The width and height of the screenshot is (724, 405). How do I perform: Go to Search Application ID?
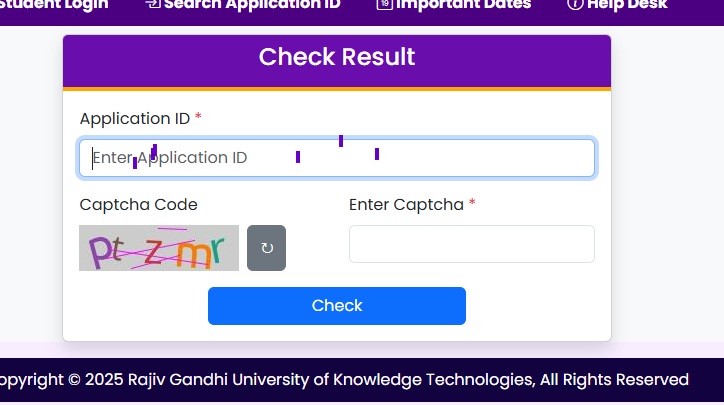coord(252,4)
